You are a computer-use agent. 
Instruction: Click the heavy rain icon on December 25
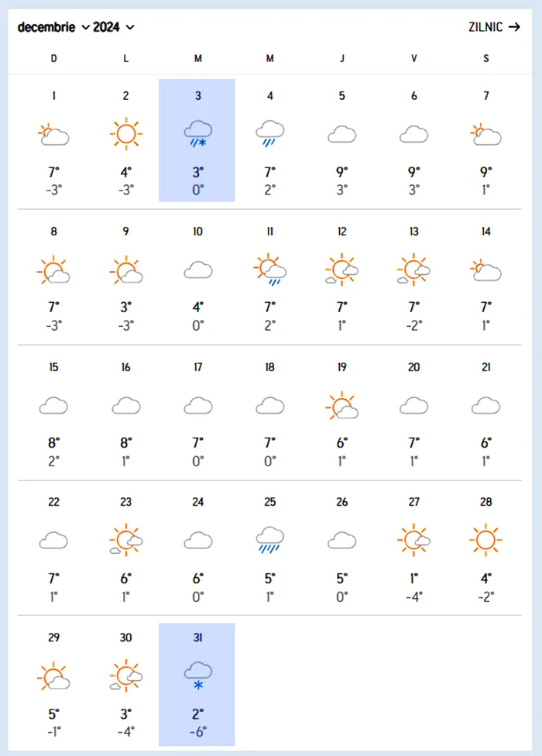(x=269, y=540)
